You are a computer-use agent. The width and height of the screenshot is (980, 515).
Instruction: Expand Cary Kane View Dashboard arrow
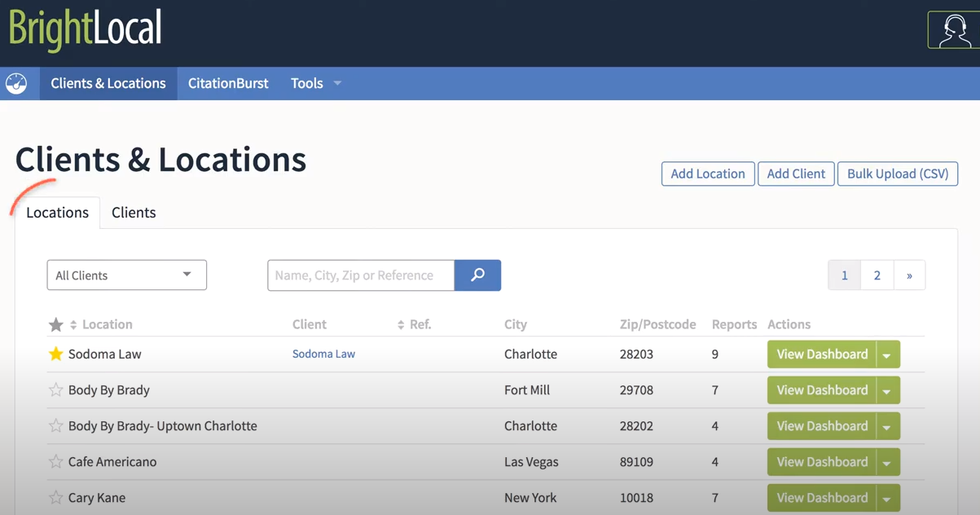point(887,498)
